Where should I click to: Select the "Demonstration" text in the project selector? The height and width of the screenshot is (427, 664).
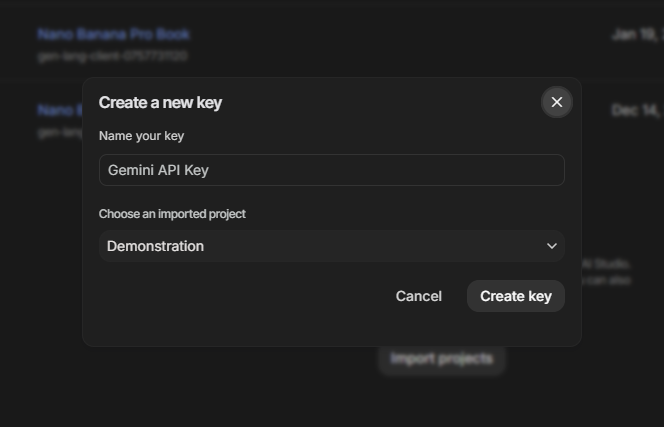point(155,246)
